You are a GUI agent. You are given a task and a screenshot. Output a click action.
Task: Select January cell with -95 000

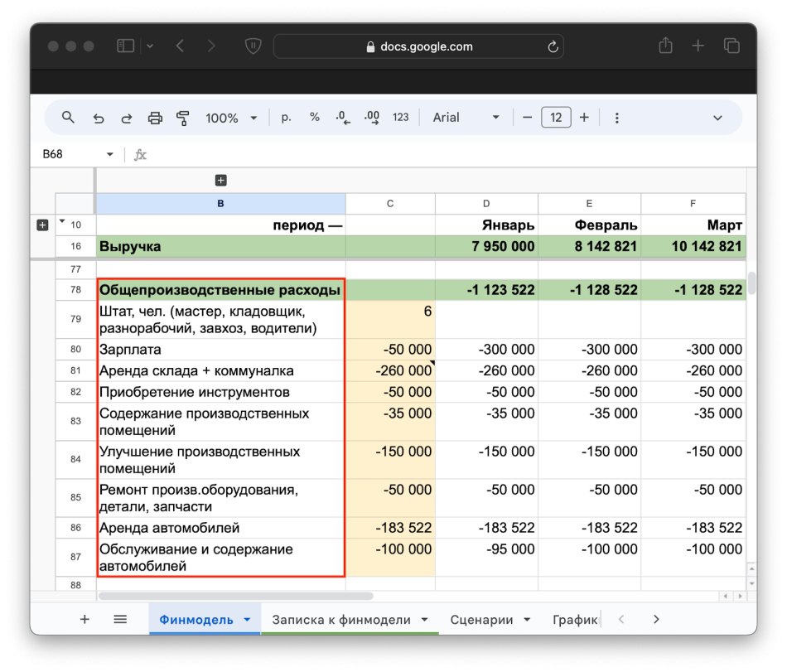tap(486, 558)
